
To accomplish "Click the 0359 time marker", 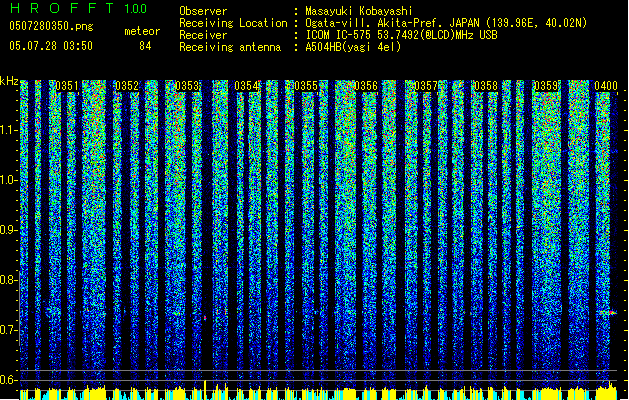I will pos(546,86).
